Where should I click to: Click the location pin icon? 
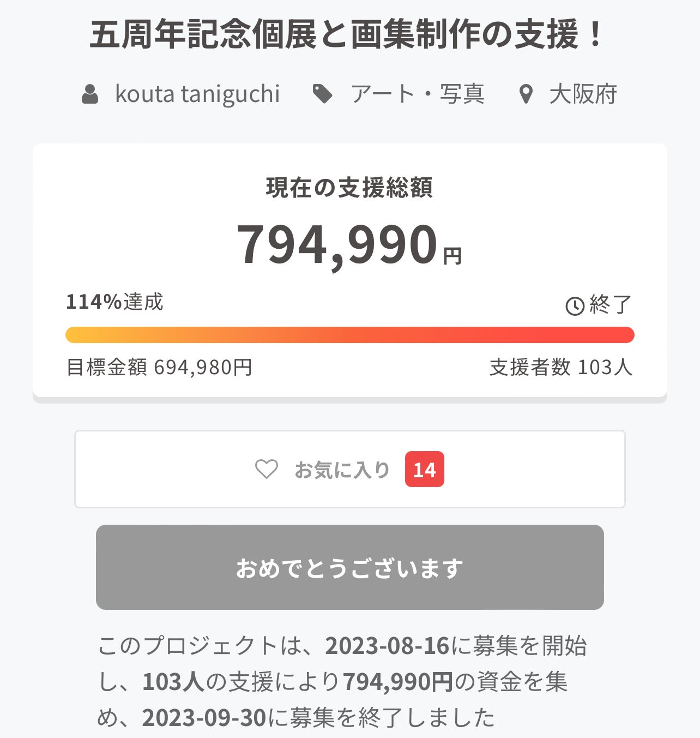pyautogui.click(x=526, y=94)
